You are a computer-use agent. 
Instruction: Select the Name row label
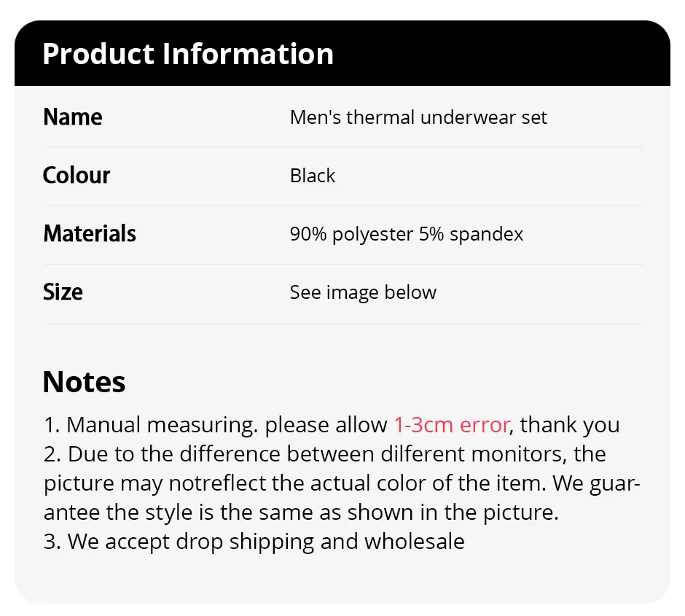73,117
